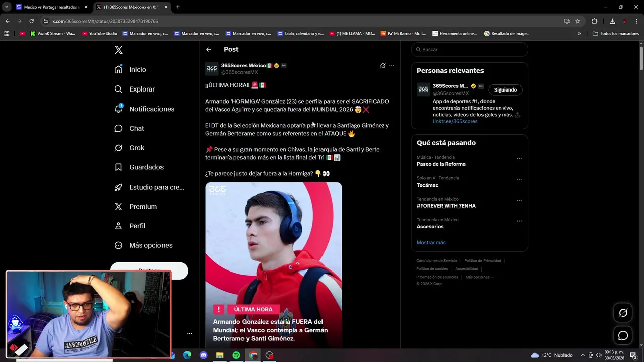The height and width of the screenshot is (362, 644).
Task: Open more options for #FOREVER_WITH_7ENHA trend
Action: coord(519,200)
